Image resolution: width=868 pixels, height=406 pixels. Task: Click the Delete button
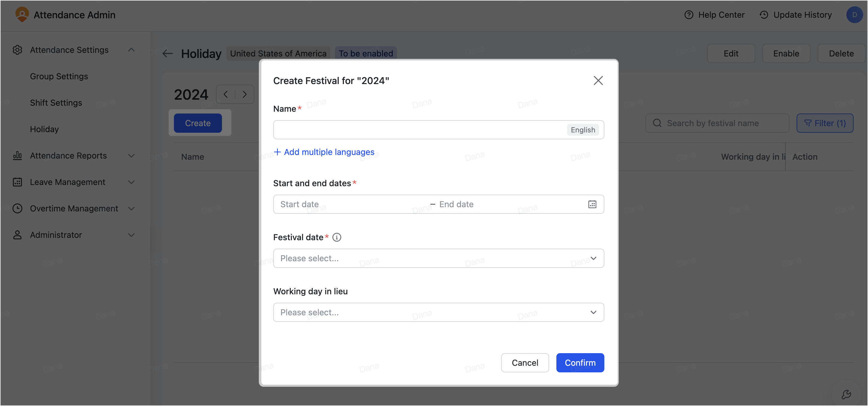pos(841,53)
